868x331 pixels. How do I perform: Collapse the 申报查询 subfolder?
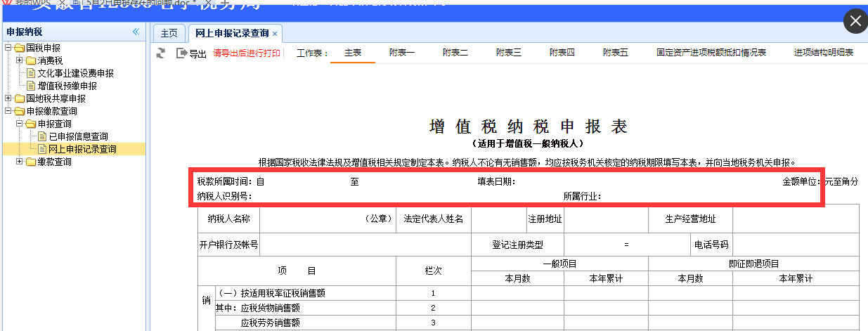tap(20, 124)
